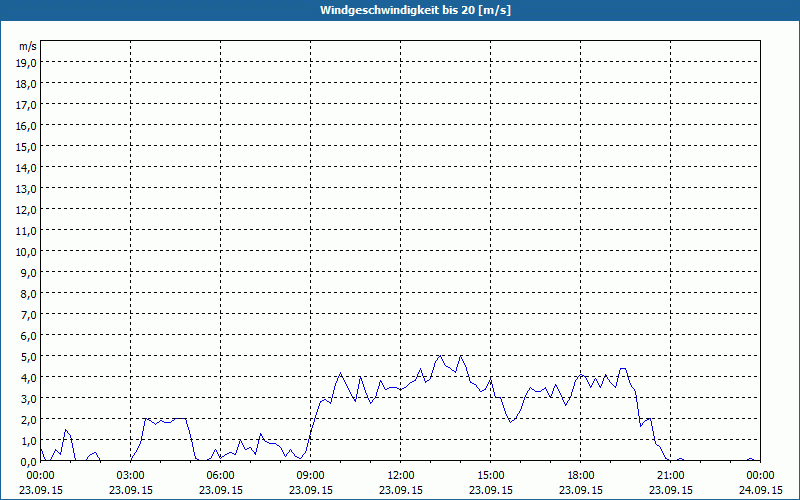Click the chart title 'Windgeschwindigkeit bis 20 [m/s]'
The width and height of the screenshot is (800, 500).
pyautogui.click(x=415, y=10)
